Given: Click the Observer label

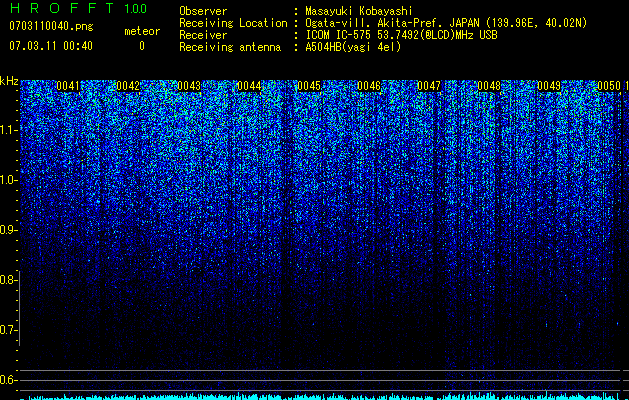Looking at the screenshot, I should [203, 11].
